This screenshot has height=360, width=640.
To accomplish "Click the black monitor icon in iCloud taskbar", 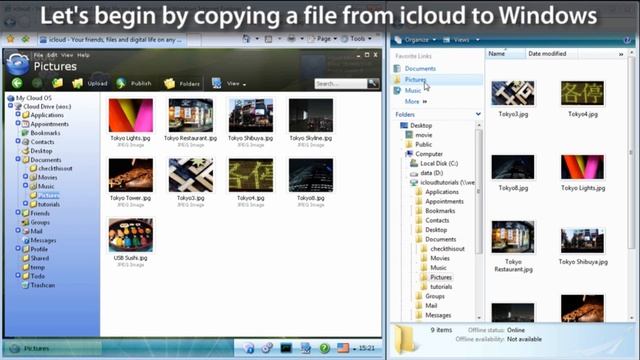I will 286,348.
